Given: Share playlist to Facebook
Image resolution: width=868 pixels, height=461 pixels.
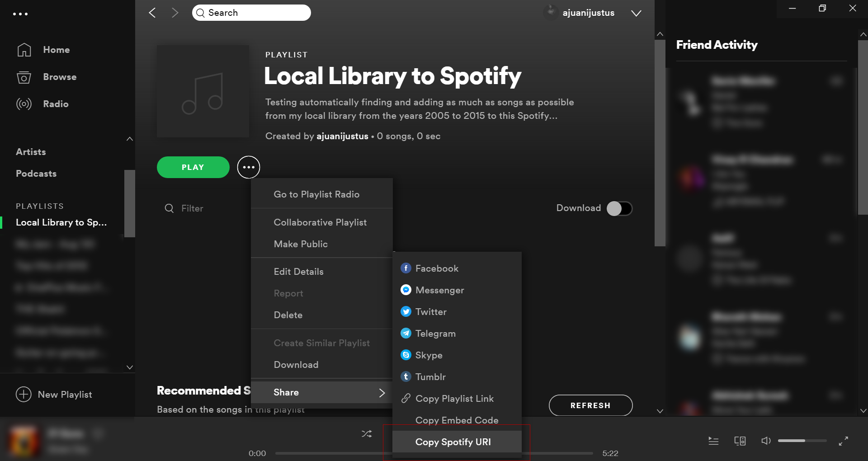Looking at the screenshot, I should coord(457,268).
